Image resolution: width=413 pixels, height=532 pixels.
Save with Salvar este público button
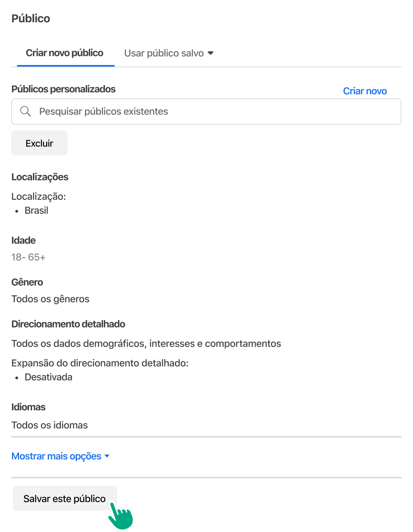pos(65,499)
